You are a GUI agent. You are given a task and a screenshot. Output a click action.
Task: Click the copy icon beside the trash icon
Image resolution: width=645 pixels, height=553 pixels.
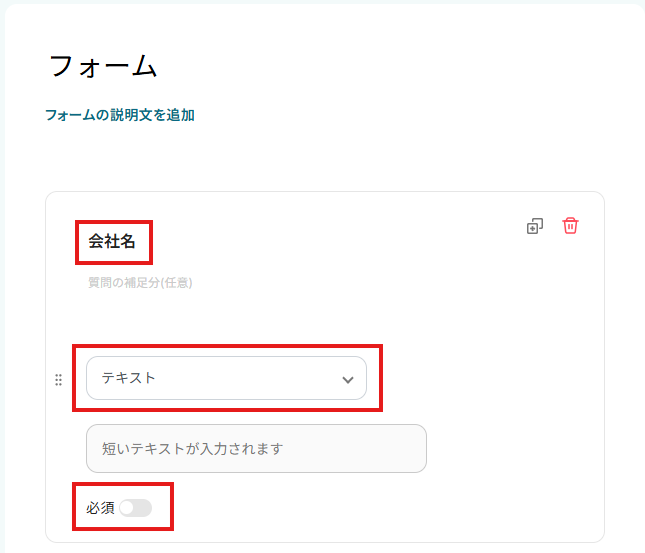(535, 226)
